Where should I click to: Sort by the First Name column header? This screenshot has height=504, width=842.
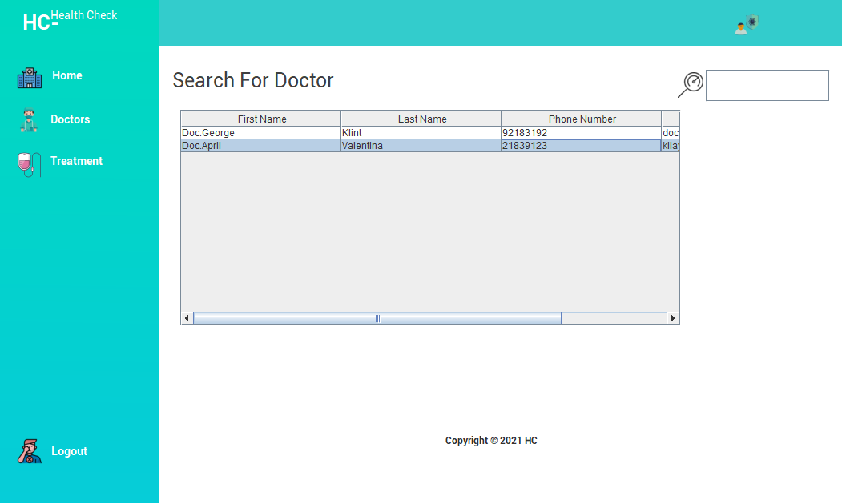click(261, 119)
